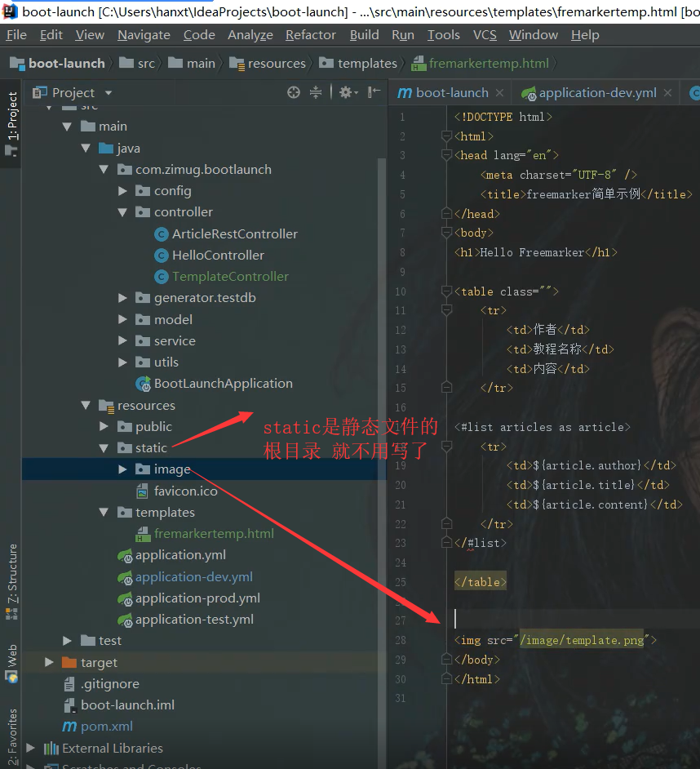Expand the target folder
The height and width of the screenshot is (769, 700).
(48, 662)
